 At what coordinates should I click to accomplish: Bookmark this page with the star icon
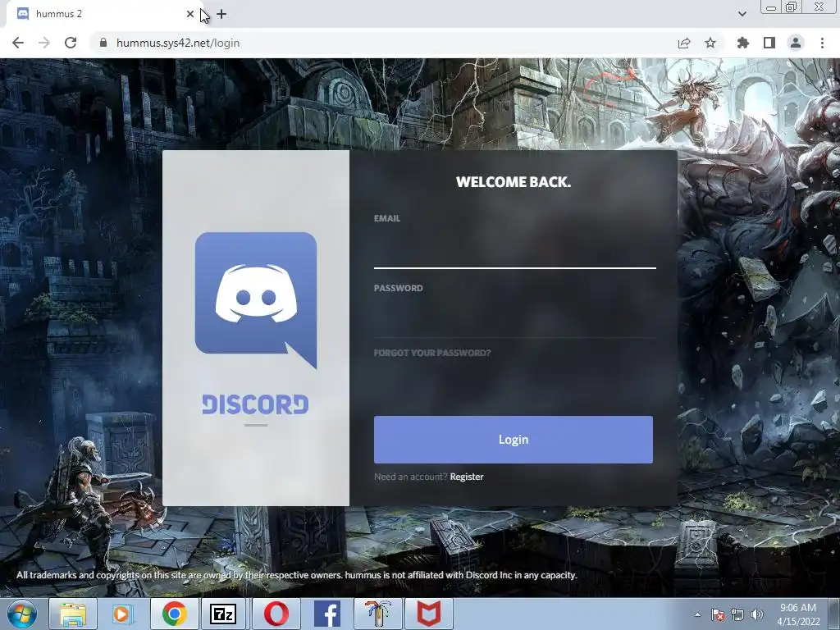[x=710, y=43]
